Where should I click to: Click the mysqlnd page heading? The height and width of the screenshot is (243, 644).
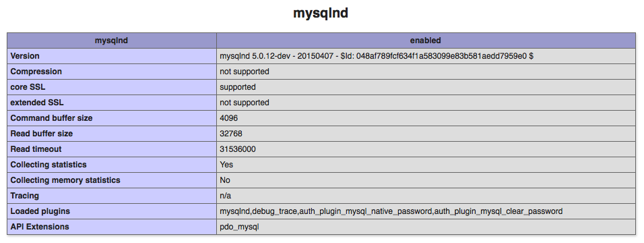click(321, 13)
